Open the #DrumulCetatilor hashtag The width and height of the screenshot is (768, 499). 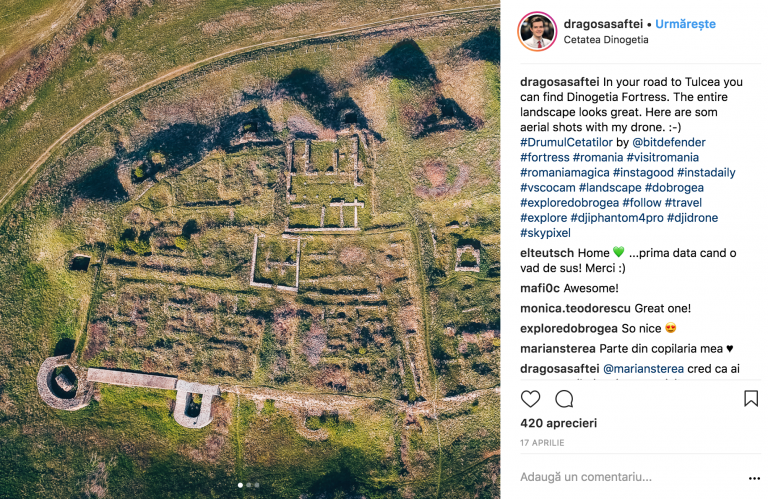(566, 142)
